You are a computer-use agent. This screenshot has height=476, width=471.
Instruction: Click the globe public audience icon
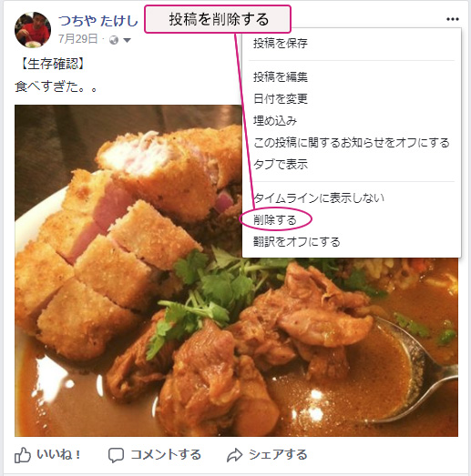tap(114, 40)
